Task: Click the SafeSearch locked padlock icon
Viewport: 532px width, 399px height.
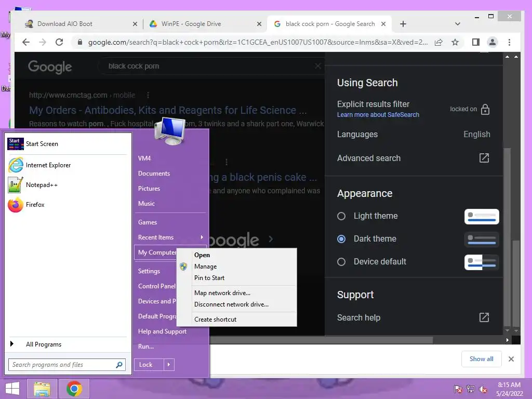Action: tap(486, 109)
